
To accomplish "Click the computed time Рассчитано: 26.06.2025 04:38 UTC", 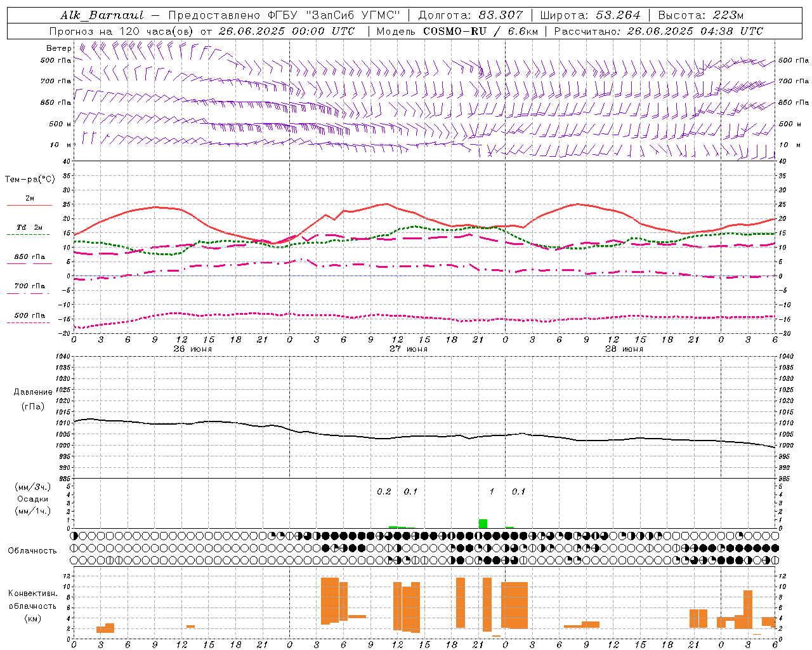I will pos(658,31).
